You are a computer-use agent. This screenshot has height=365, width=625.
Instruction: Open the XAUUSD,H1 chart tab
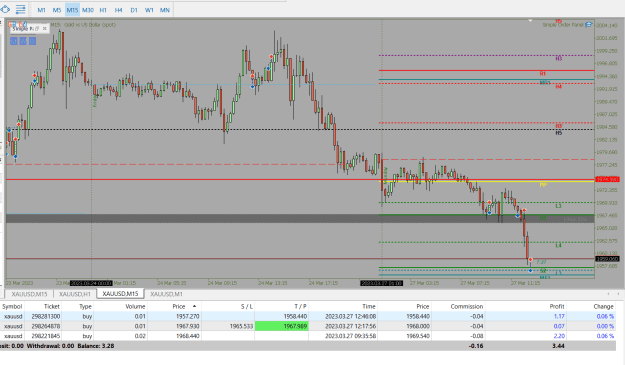tap(75, 294)
